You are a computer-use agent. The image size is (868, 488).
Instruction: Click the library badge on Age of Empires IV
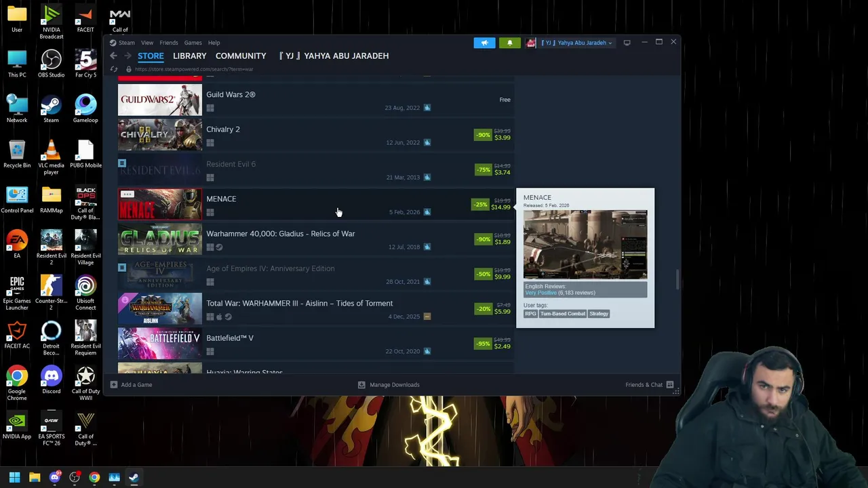point(122,268)
